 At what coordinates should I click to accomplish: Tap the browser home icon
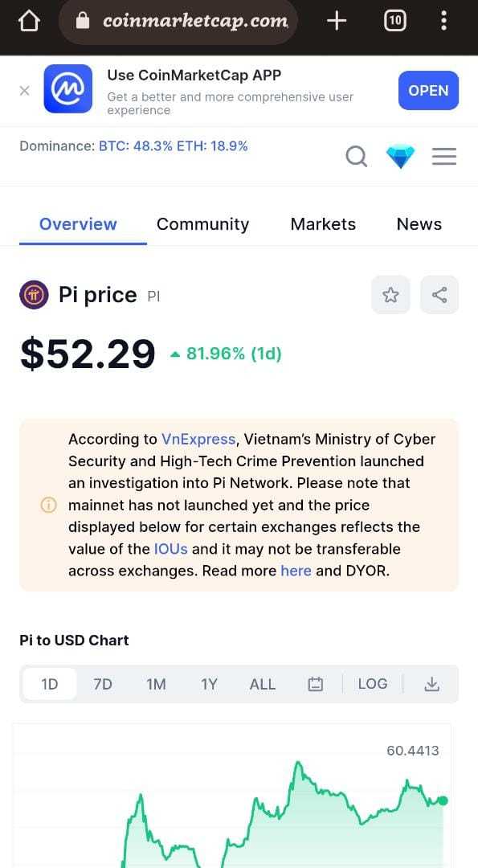[29, 21]
